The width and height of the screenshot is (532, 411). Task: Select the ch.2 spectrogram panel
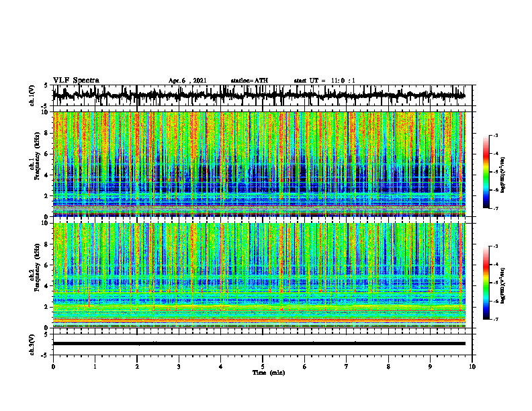tap(259, 275)
